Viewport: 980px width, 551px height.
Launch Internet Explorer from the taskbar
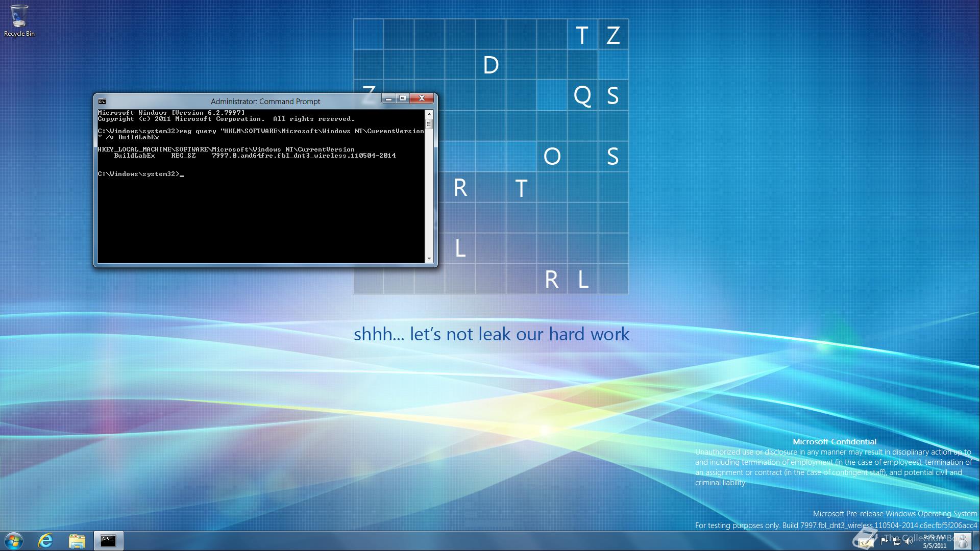[x=46, y=541]
